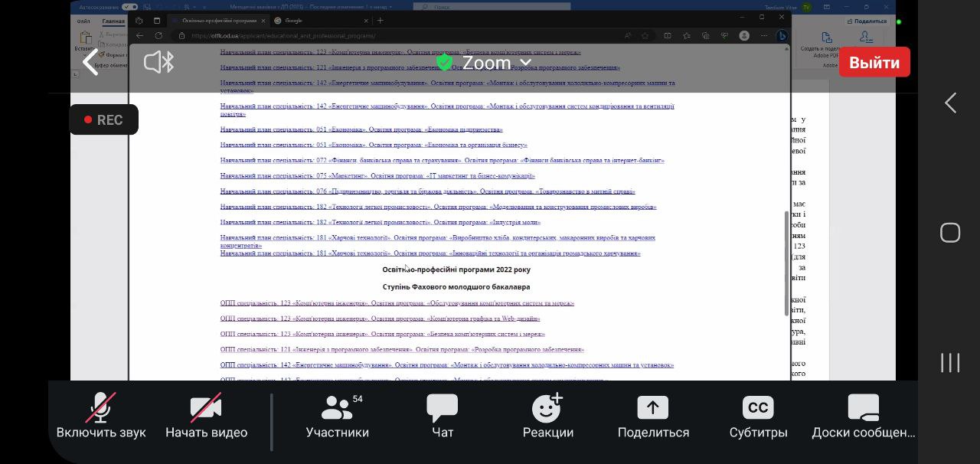This screenshot has width=980, height=464.
Task: Reload the page in the browser
Action: click(158, 35)
